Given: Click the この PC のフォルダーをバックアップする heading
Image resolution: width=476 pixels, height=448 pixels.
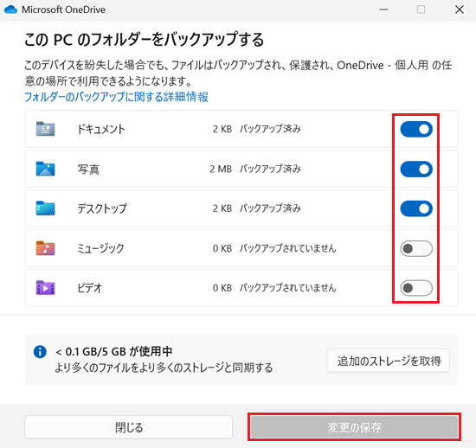Looking at the screenshot, I should coord(144,40).
